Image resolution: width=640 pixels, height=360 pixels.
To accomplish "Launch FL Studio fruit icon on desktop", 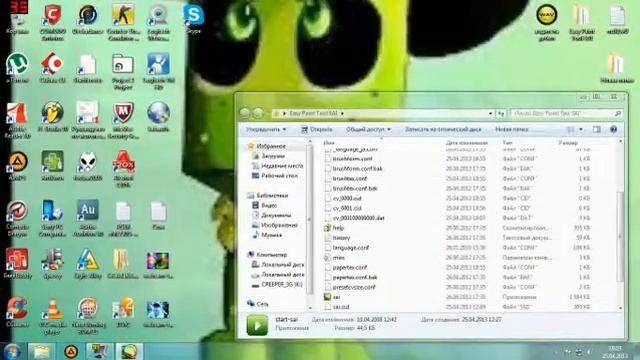I will 53,116.
